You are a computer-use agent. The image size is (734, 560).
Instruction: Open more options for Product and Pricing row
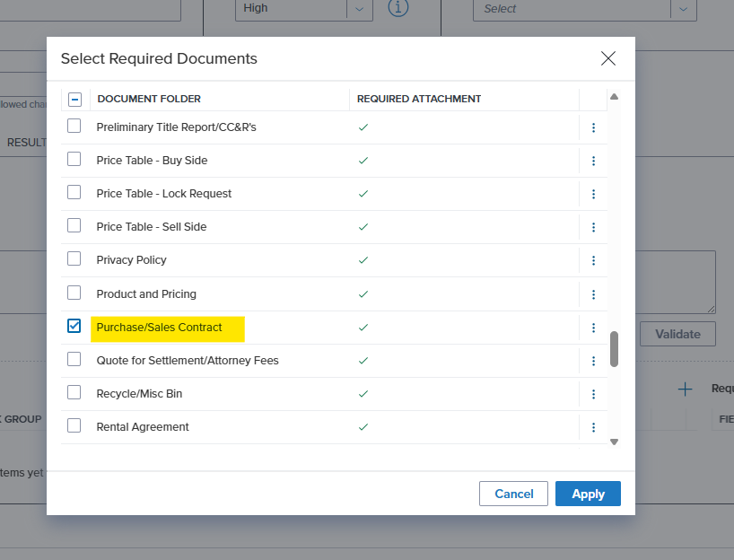(x=593, y=294)
